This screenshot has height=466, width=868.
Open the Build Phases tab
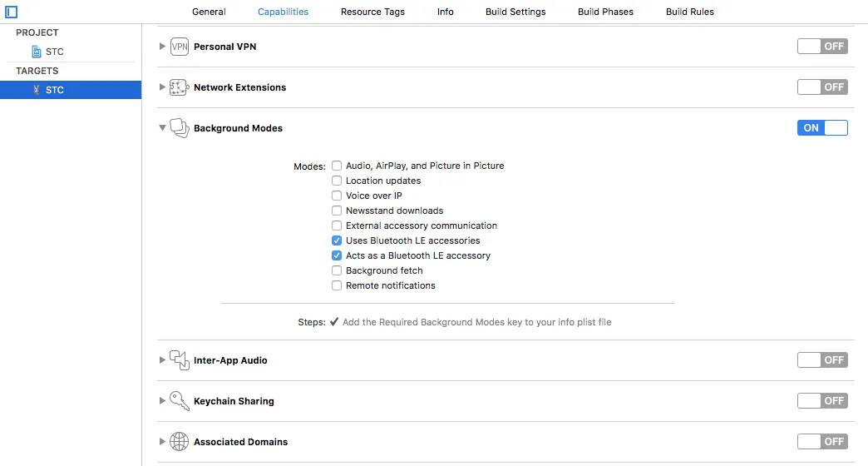click(605, 12)
